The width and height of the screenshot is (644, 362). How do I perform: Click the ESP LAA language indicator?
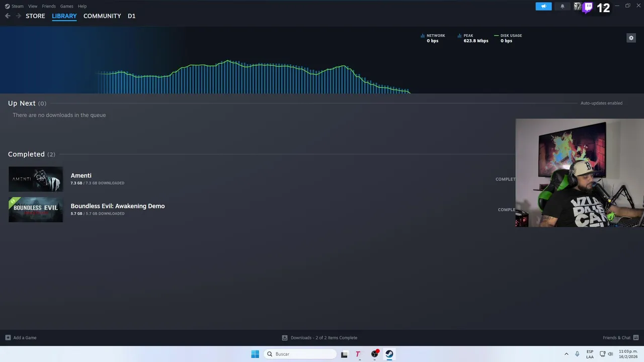(590, 354)
